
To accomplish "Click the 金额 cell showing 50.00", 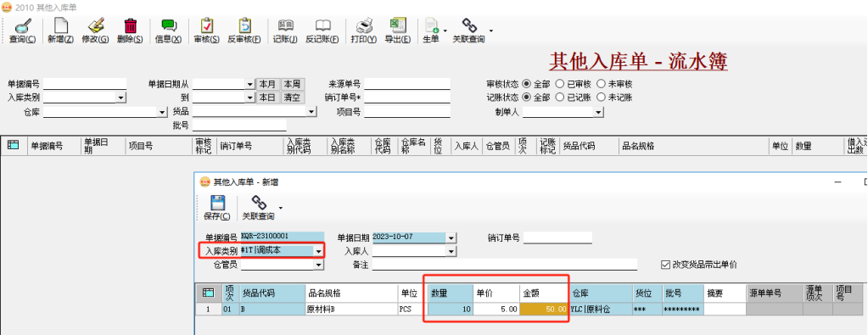I will coord(544,310).
